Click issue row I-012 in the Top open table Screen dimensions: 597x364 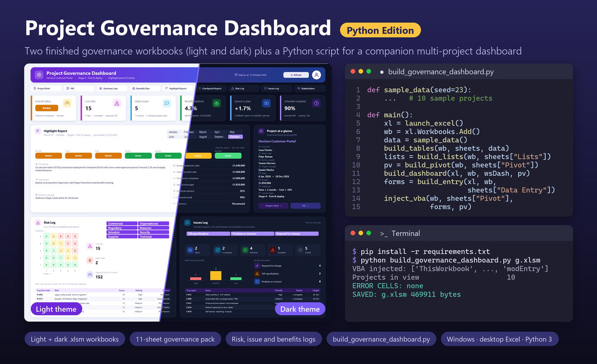(253, 294)
